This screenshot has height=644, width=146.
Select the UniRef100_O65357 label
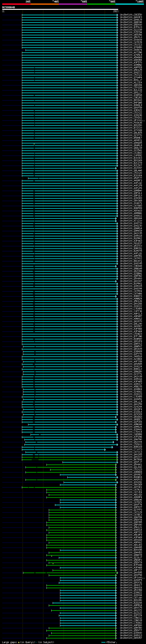(x=131, y=638)
